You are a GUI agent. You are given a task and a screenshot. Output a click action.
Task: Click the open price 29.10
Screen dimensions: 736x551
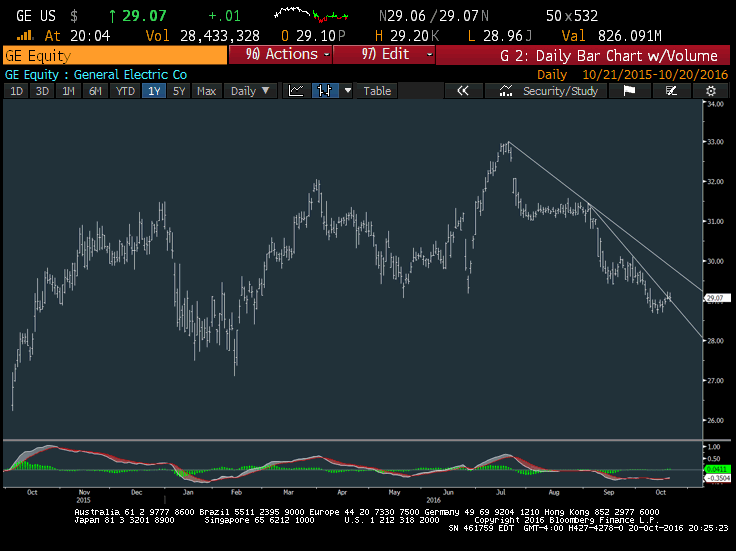(x=316, y=36)
